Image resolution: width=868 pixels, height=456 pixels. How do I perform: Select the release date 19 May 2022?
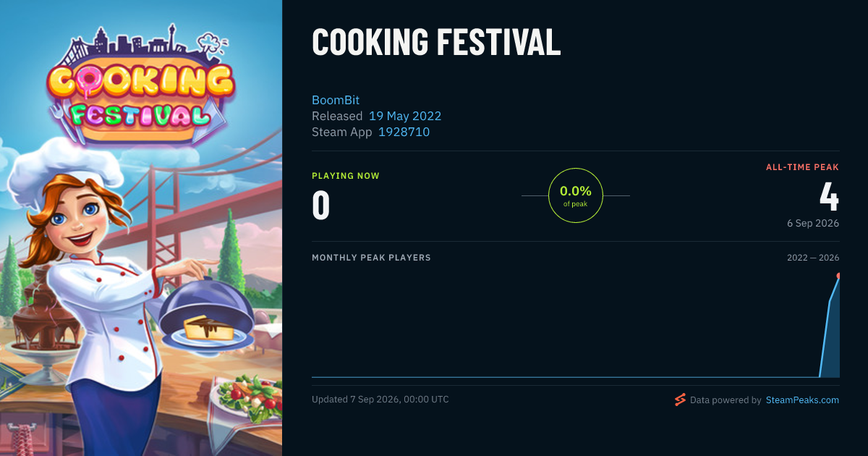coord(405,116)
